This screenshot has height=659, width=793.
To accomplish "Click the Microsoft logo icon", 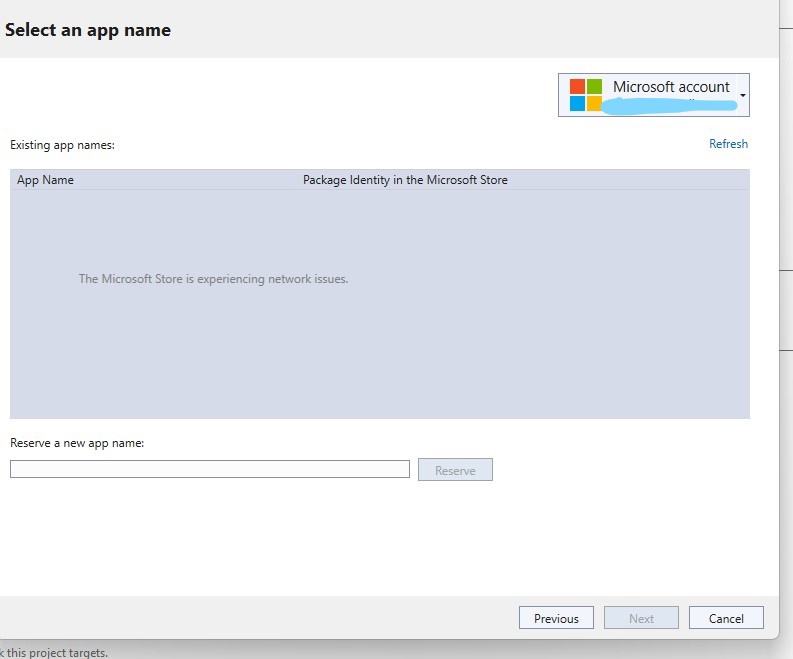I will 586,95.
